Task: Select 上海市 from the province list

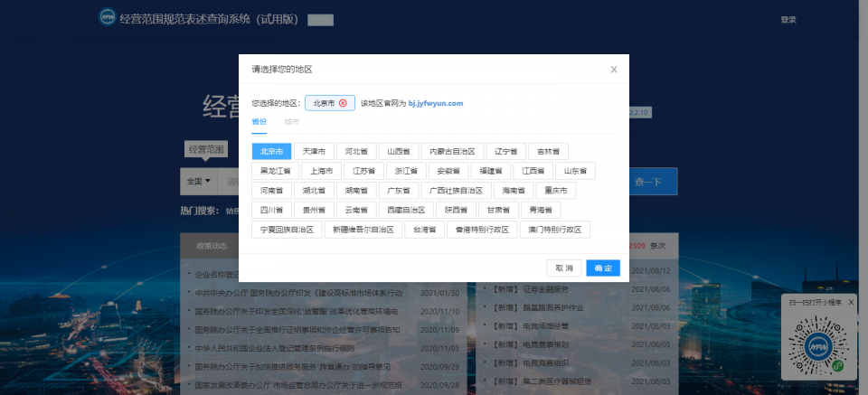Action: pos(321,170)
